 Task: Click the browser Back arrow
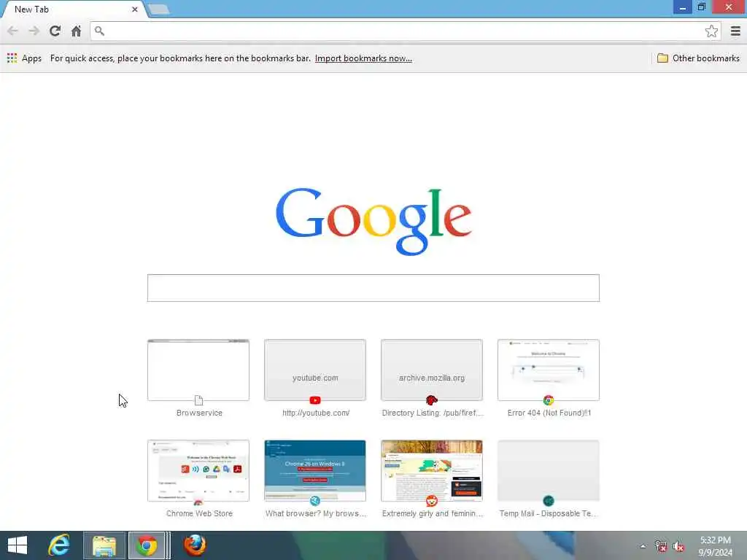pyautogui.click(x=13, y=31)
